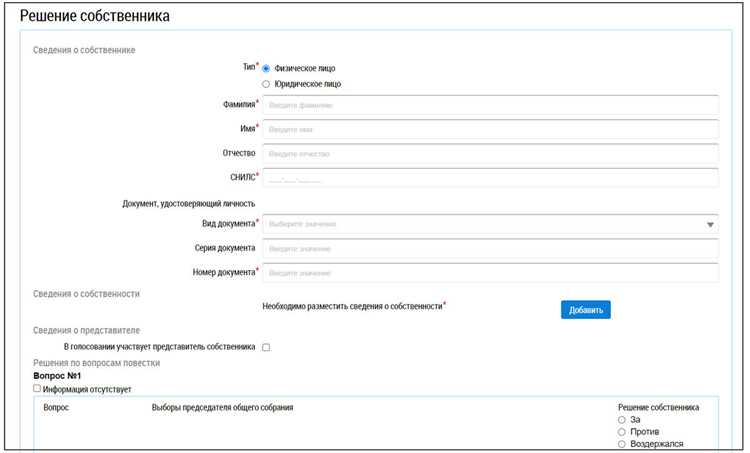Click the Сведения о представителе section label
The height and width of the screenshot is (453, 750).
pos(87,331)
